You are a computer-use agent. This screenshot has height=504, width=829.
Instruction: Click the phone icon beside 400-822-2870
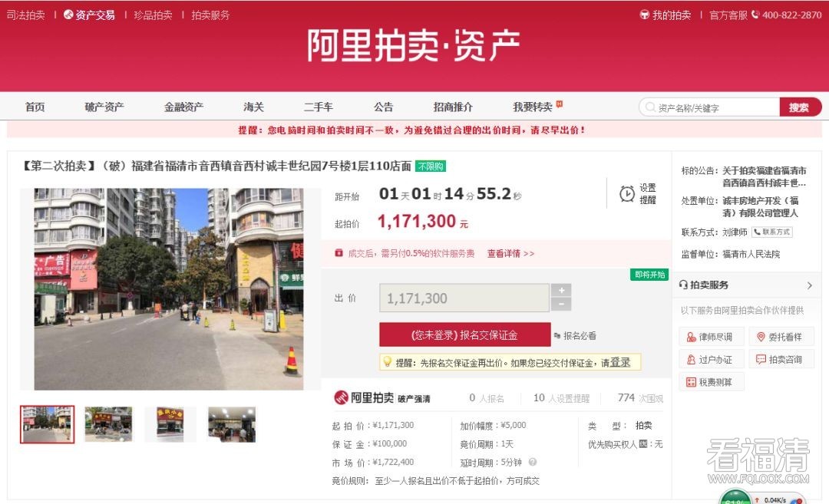755,15
